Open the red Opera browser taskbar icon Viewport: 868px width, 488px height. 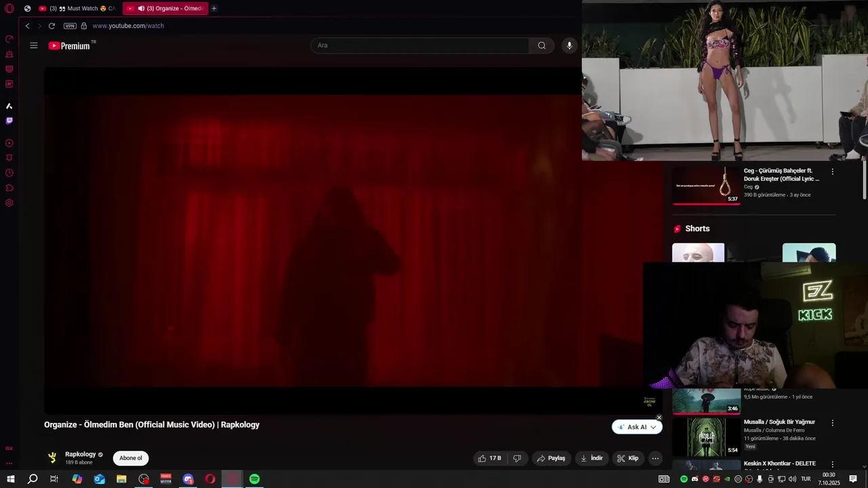pyautogui.click(x=210, y=479)
